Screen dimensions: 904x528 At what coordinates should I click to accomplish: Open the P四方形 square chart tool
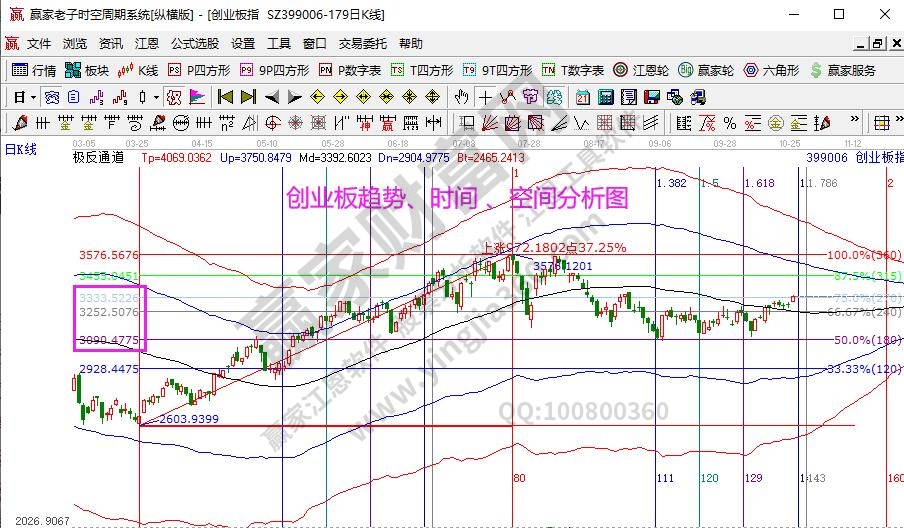pos(199,70)
